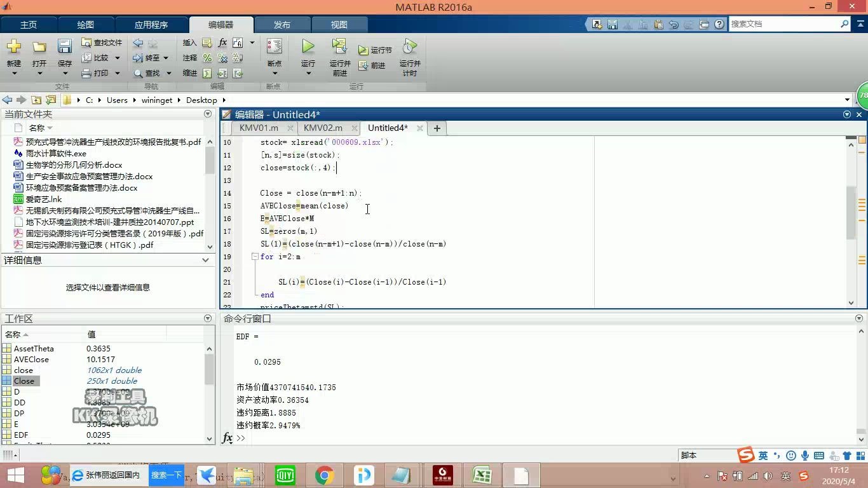Open 命令行窗口 actions menu

coord(860,318)
